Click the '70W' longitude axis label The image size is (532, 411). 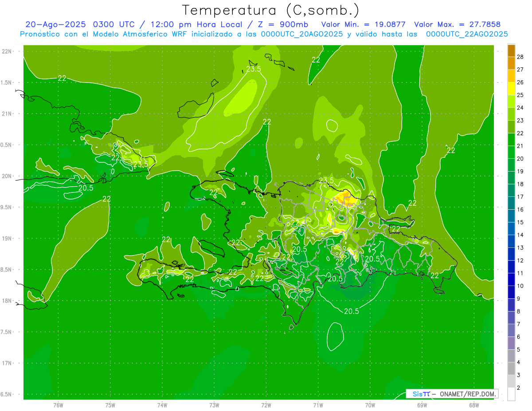(370, 405)
